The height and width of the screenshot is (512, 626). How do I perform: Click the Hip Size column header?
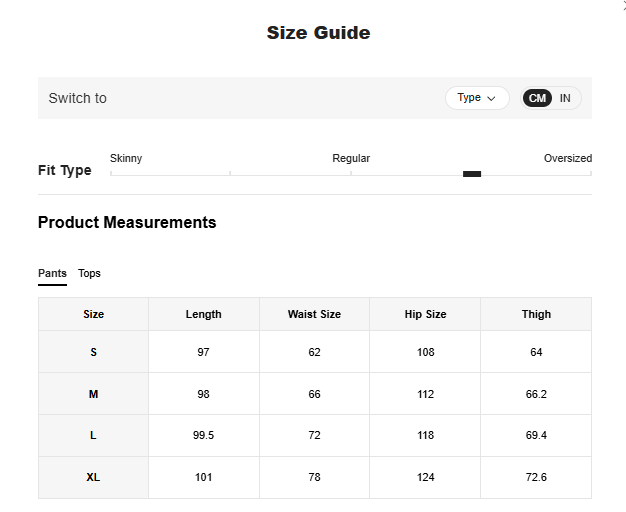pyautogui.click(x=425, y=314)
